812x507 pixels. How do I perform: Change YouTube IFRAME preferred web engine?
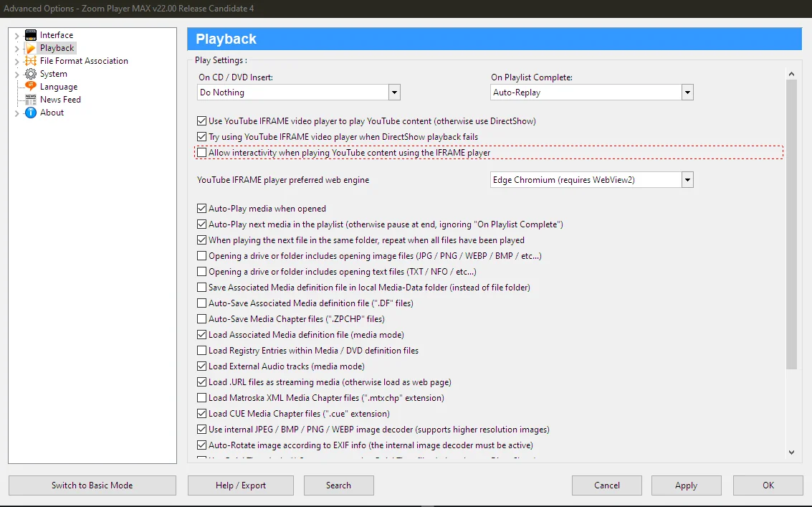(x=687, y=179)
